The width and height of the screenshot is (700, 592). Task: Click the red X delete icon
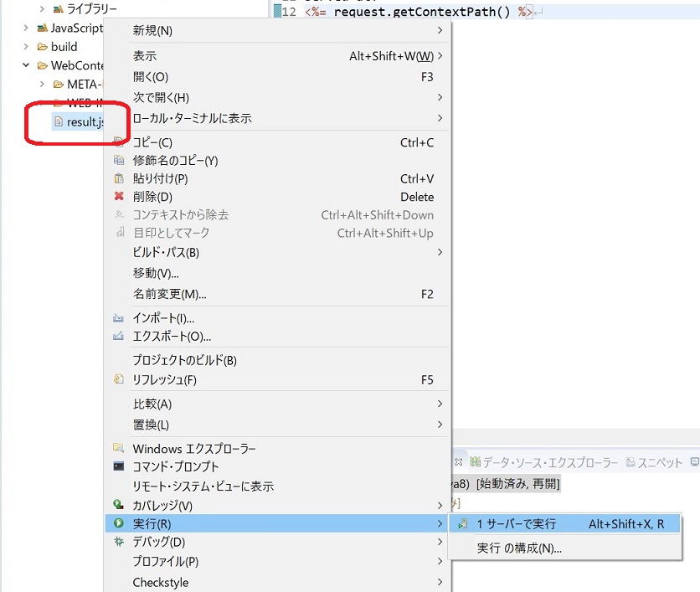pyautogui.click(x=119, y=196)
